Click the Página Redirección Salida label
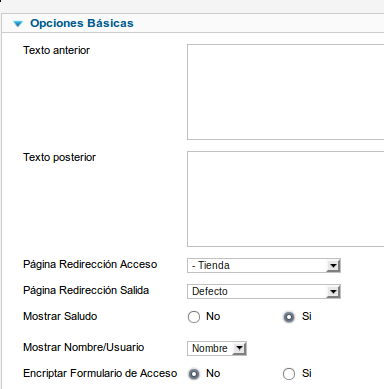This screenshot has width=384, height=389. [x=86, y=290]
